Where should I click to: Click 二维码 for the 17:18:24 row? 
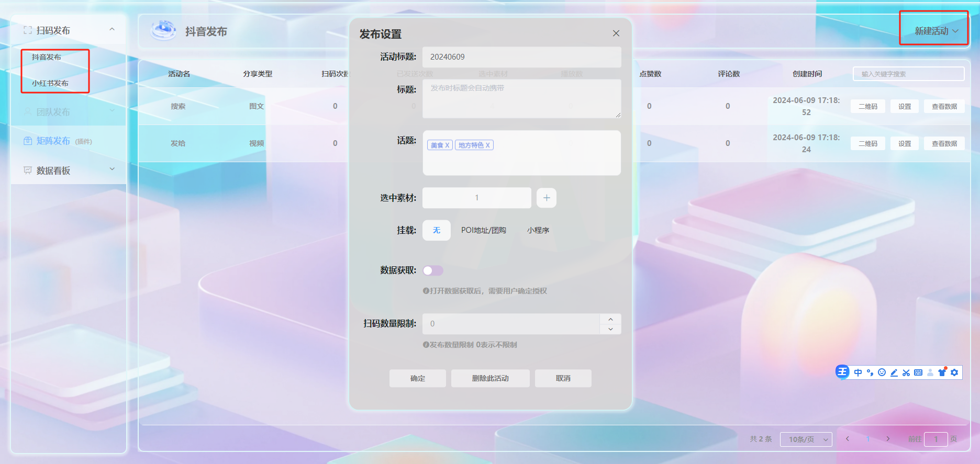[x=868, y=143]
